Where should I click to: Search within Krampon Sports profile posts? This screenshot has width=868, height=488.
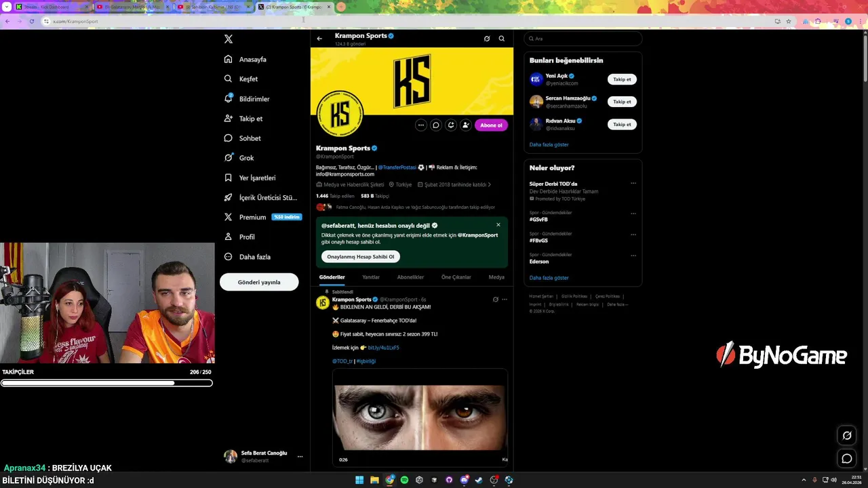(502, 39)
